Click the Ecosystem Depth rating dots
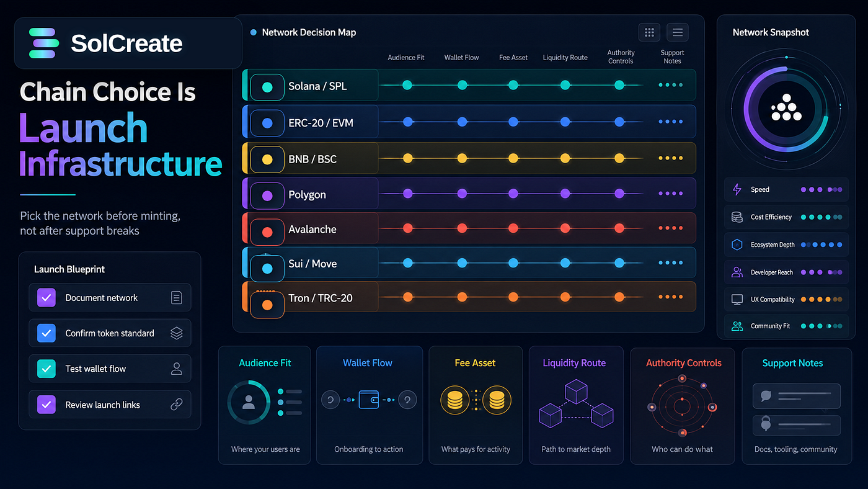 [821, 244]
